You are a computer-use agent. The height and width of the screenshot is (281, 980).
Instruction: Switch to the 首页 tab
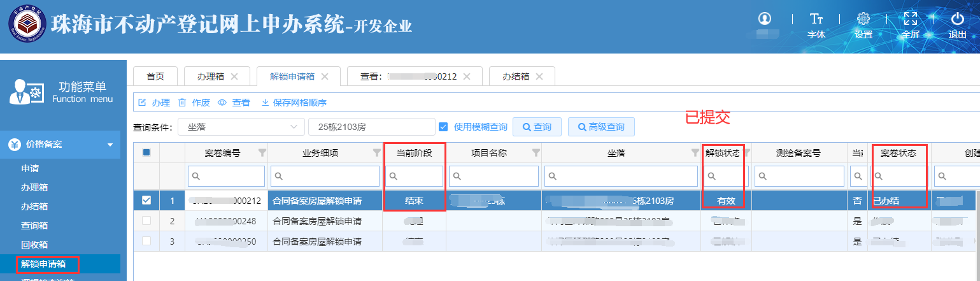click(x=155, y=76)
